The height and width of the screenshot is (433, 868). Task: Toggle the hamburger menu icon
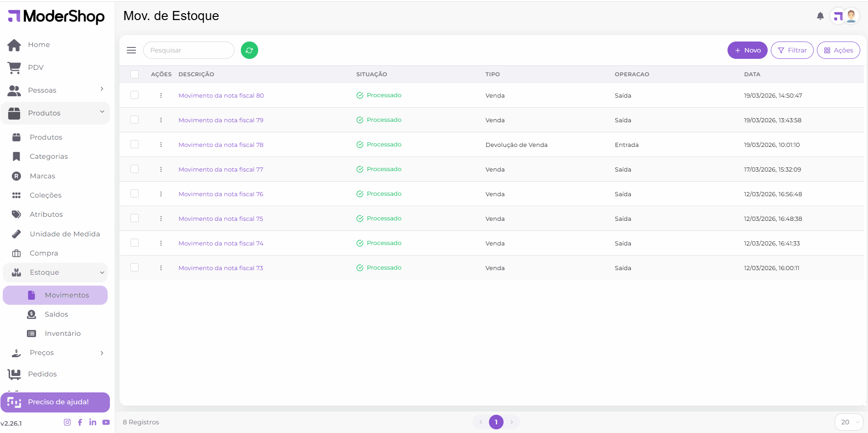point(131,50)
